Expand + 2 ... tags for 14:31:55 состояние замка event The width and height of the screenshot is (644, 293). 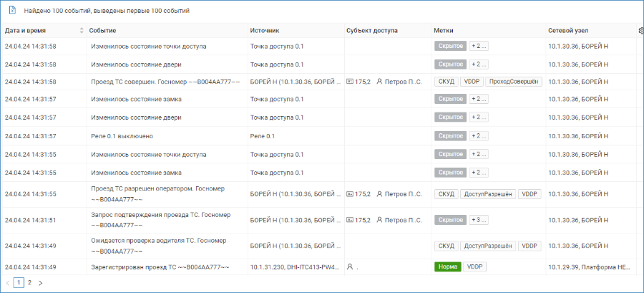pyautogui.click(x=479, y=173)
